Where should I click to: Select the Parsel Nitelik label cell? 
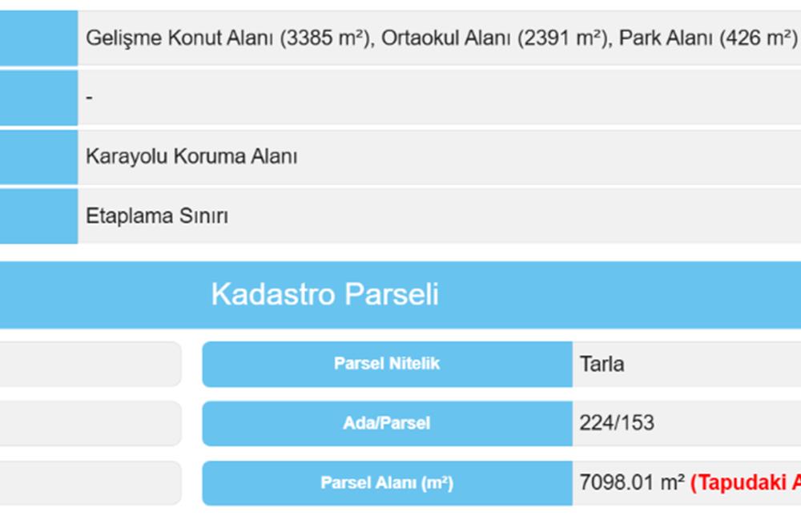(x=387, y=364)
